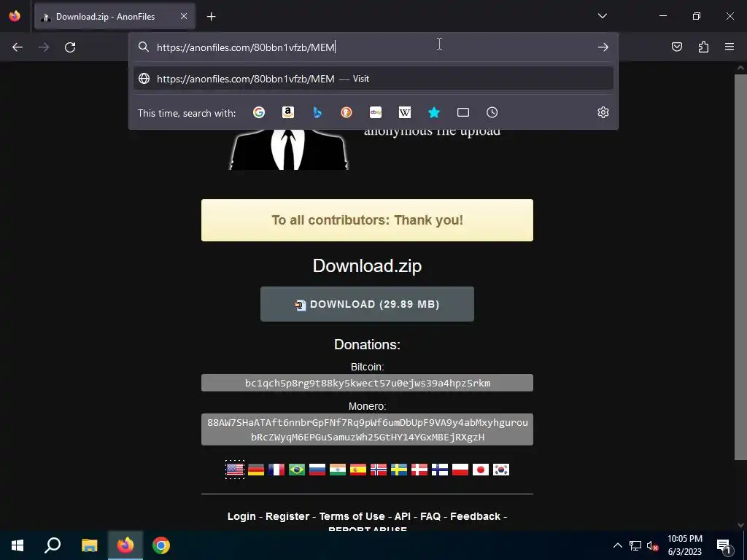Open the Login link
Viewport: 747px width, 560px height.
241,516
